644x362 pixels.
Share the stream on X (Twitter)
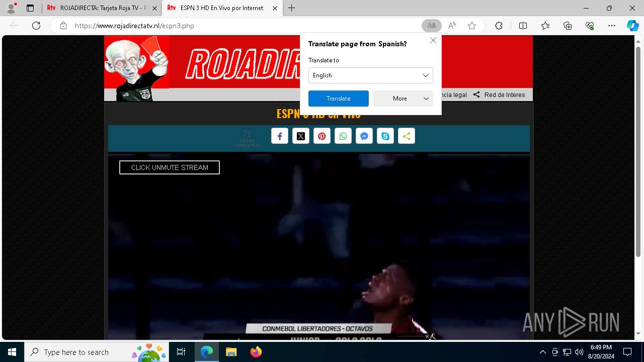click(301, 136)
